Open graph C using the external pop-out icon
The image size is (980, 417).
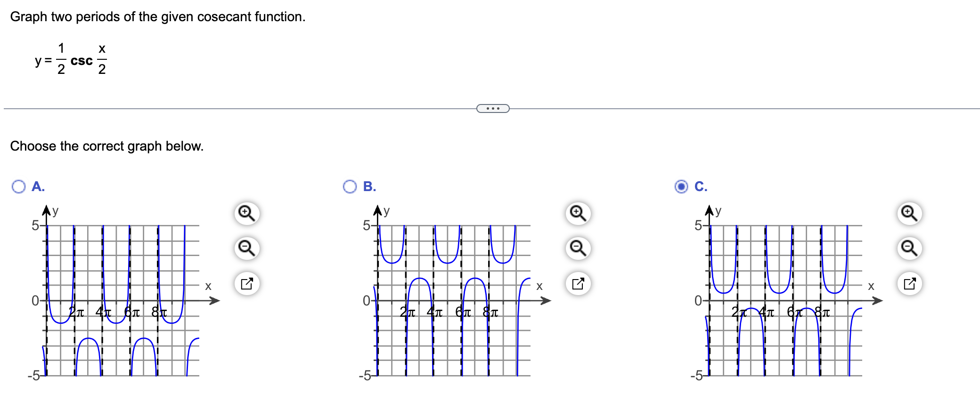909,284
